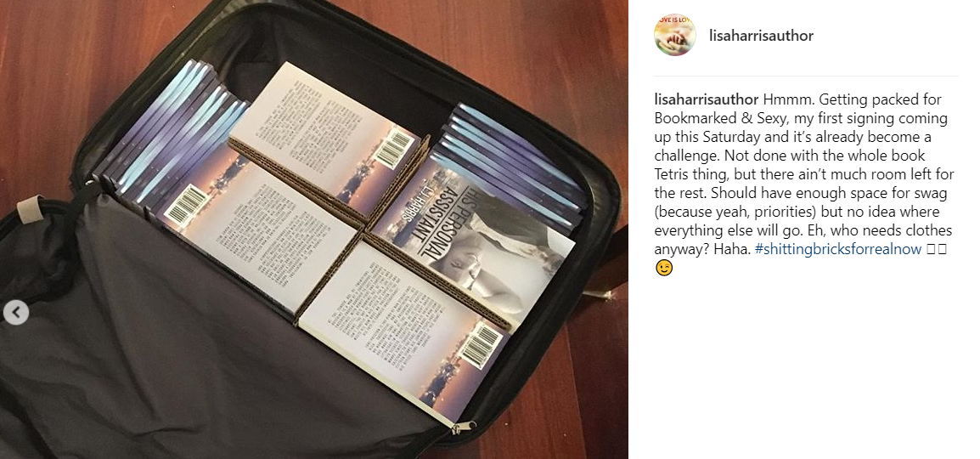Click the gray suitcase lining flap
Image resolution: width=980 pixels, height=459 pixels.
pyautogui.click(x=188, y=350)
